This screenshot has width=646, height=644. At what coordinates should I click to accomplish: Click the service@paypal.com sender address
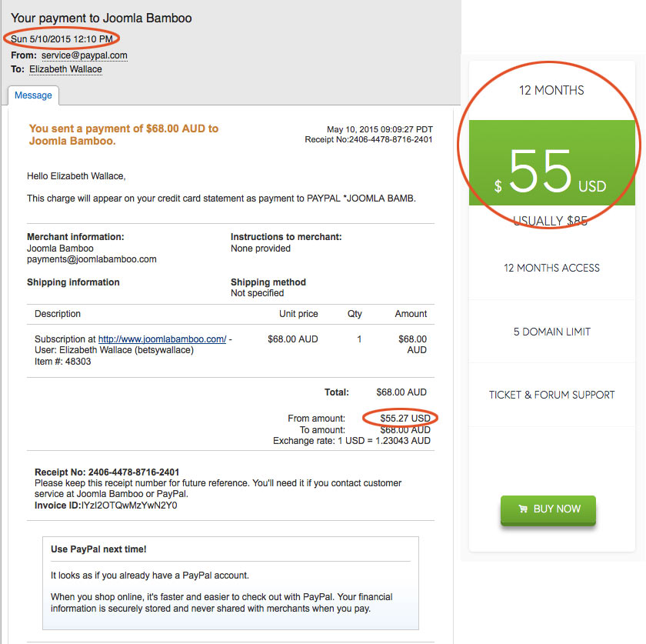pyautogui.click(x=85, y=55)
